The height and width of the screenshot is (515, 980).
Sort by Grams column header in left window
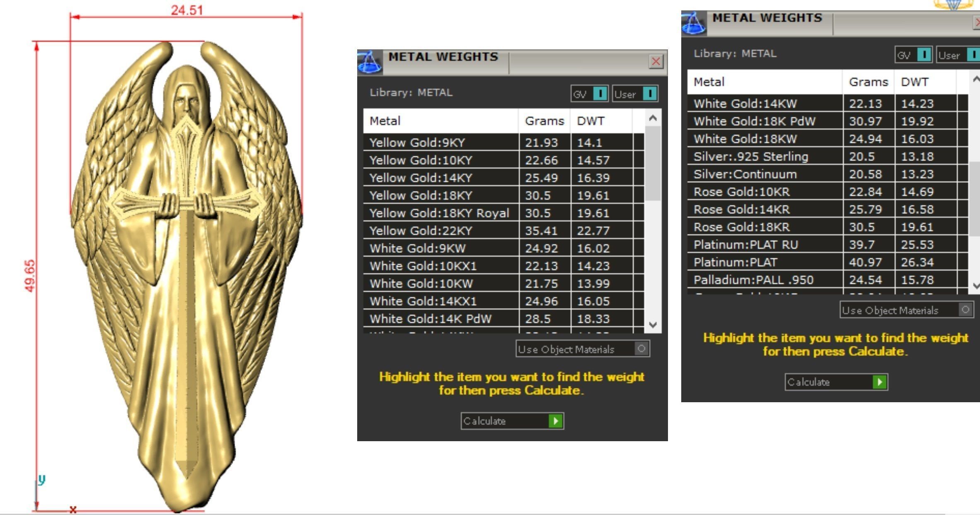[x=544, y=121]
